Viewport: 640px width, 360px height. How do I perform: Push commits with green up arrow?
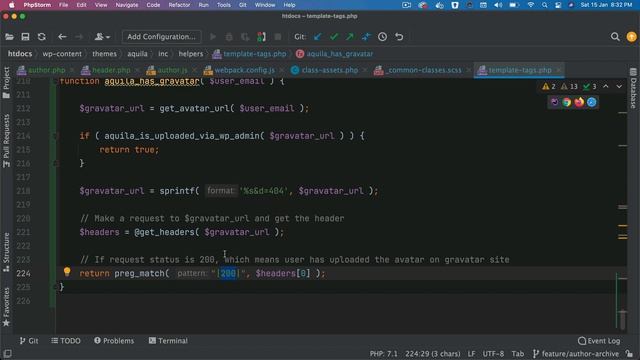350,37
